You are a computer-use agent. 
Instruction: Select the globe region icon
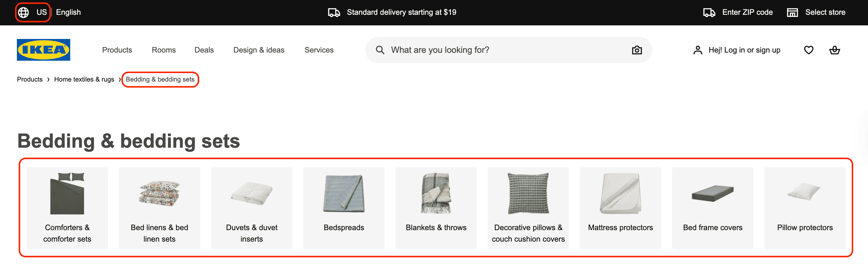pos(24,12)
